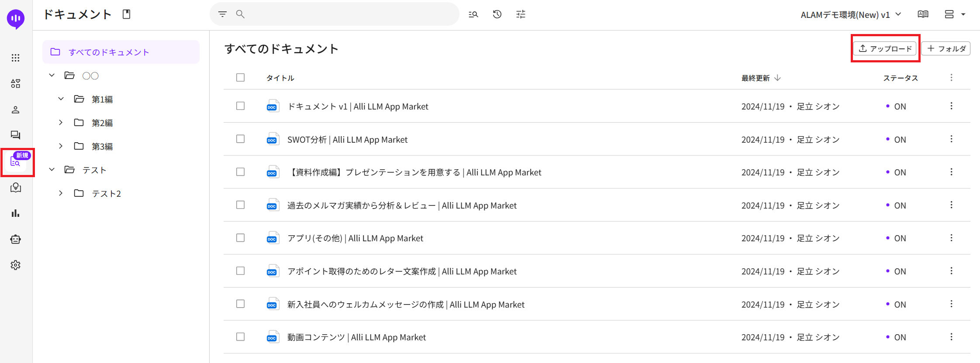The height and width of the screenshot is (363, 980).
Task: Expand the 第2編 folder
Action: 61,123
